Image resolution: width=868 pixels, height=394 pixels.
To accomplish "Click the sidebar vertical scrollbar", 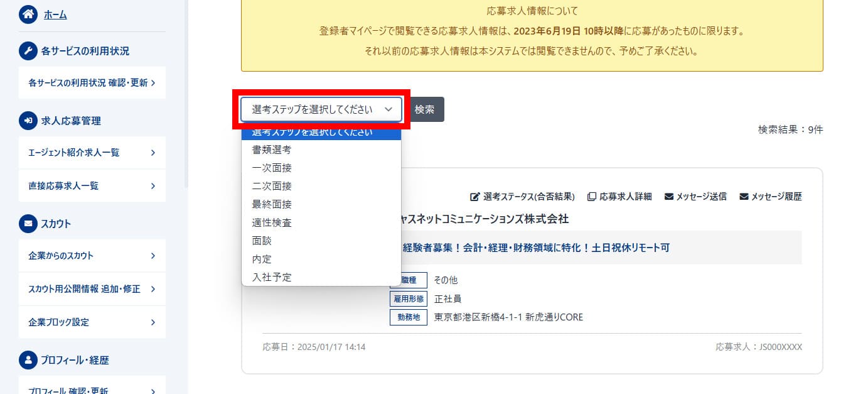I will coord(186,94).
